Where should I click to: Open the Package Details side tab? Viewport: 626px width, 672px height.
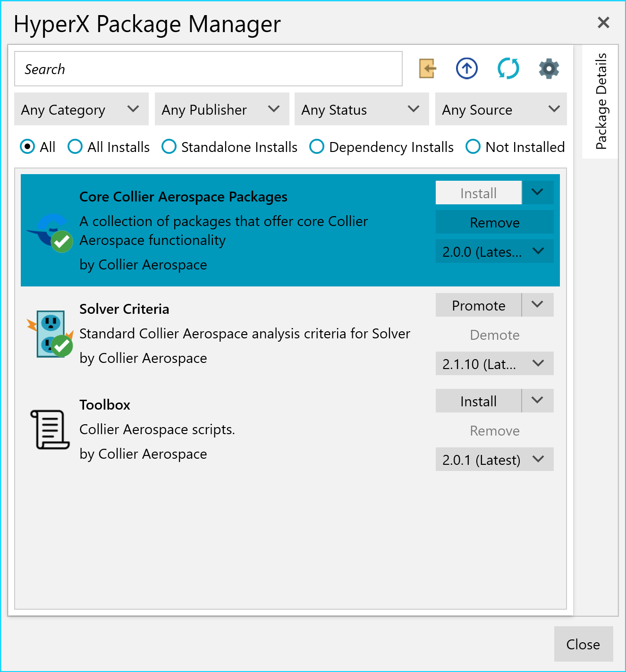pyautogui.click(x=601, y=101)
